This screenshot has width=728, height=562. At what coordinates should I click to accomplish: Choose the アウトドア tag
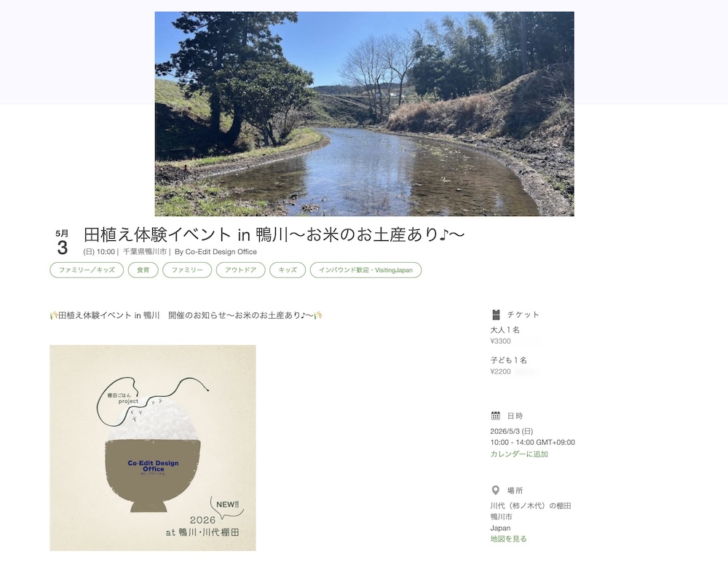(240, 270)
